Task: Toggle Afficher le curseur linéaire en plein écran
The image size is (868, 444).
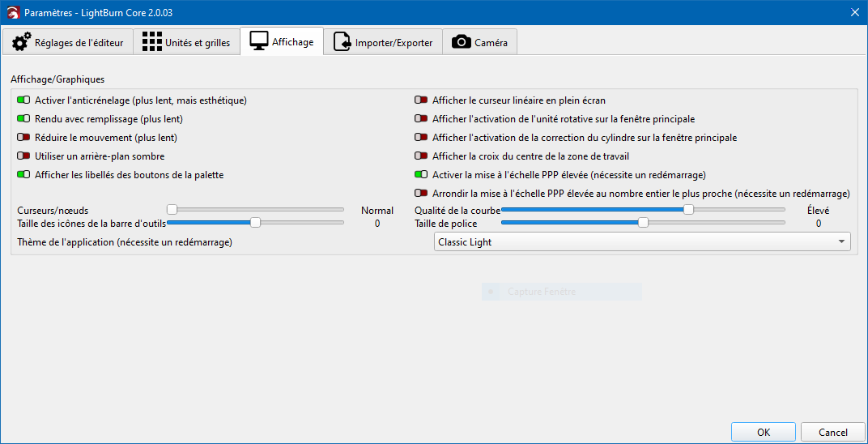Action: click(421, 100)
